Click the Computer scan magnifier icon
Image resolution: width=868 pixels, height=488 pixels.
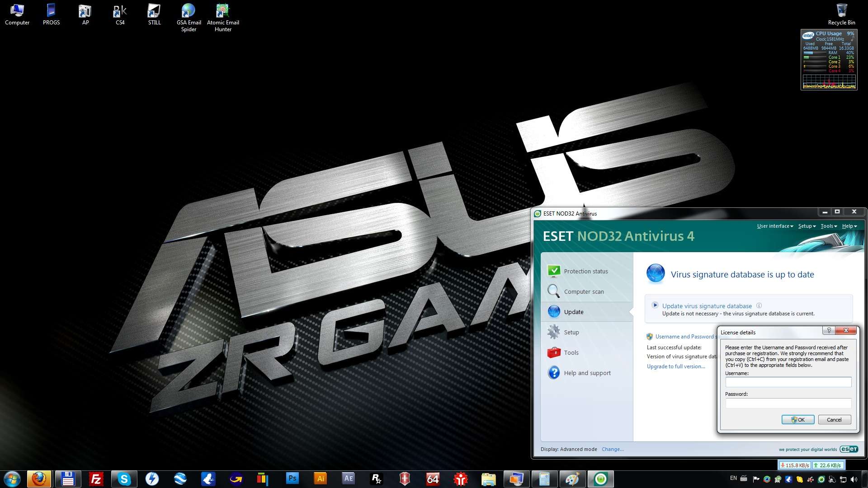(x=554, y=291)
